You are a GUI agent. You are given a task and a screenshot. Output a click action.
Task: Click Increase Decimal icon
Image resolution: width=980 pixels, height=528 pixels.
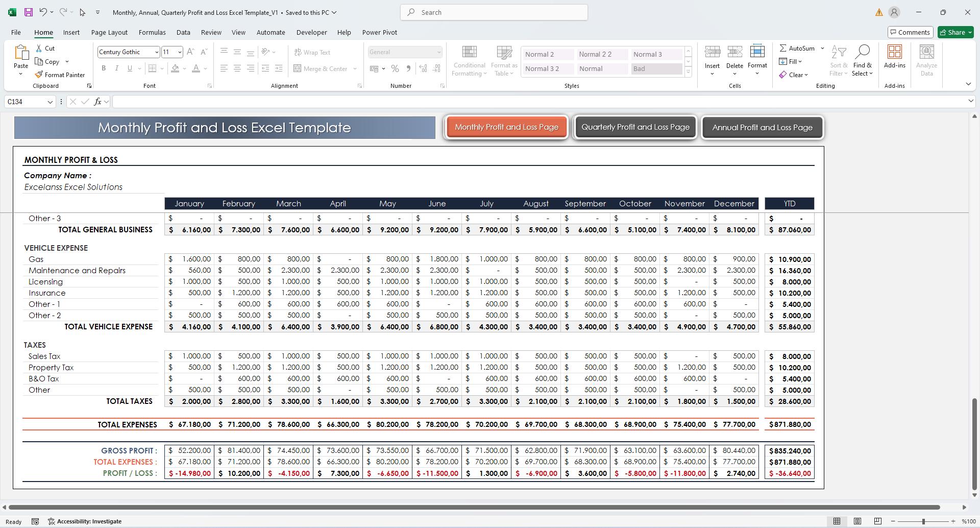(x=423, y=68)
